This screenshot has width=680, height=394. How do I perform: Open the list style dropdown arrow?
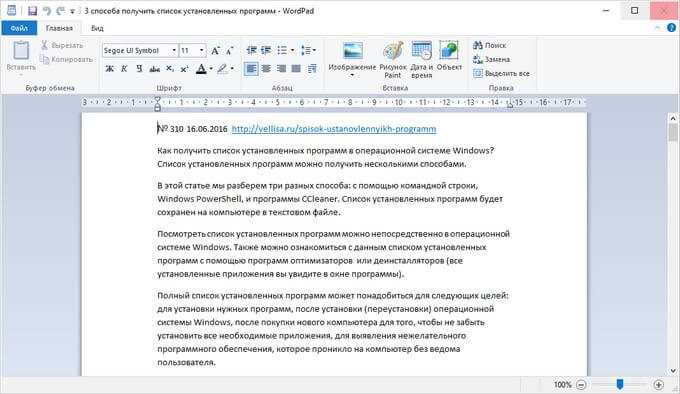(292, 50)
